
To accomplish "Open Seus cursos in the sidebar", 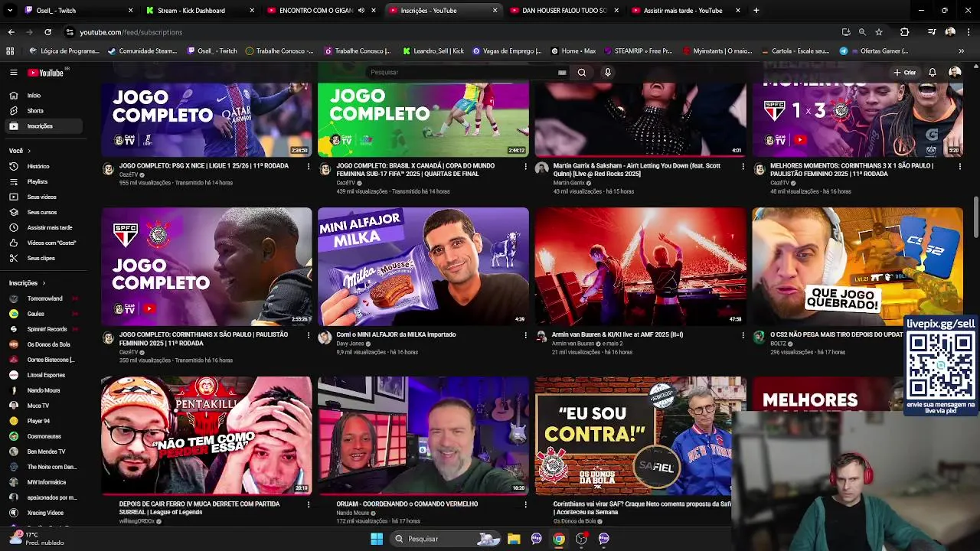I will [41, 212].
